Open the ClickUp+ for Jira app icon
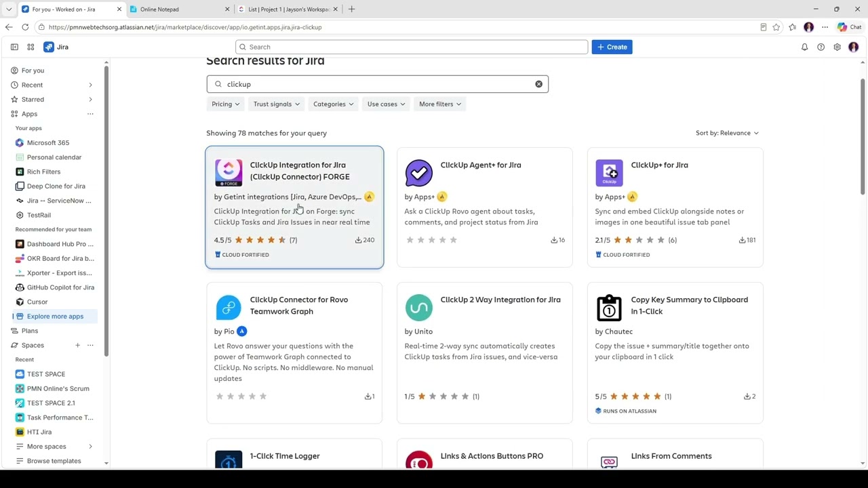Image resolution: width=868 pixels, height=488 pixels. 609,173
